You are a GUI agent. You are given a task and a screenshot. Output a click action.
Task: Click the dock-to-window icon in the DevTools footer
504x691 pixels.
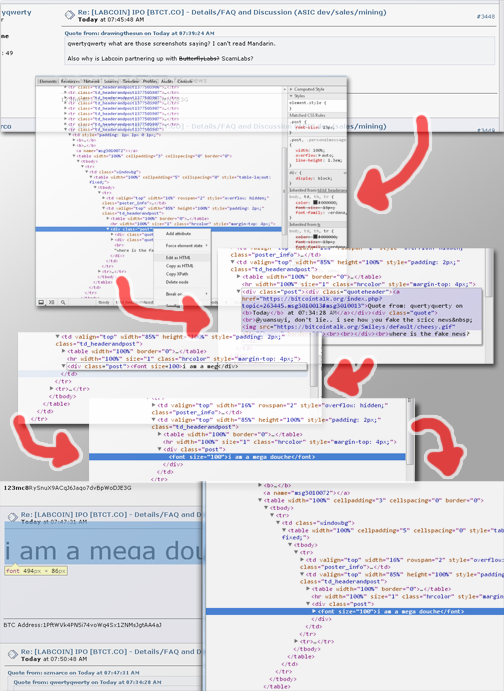pos(41,302)
